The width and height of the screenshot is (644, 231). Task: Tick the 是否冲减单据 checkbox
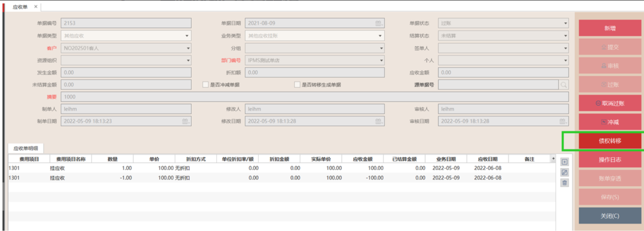click(206, 85)
